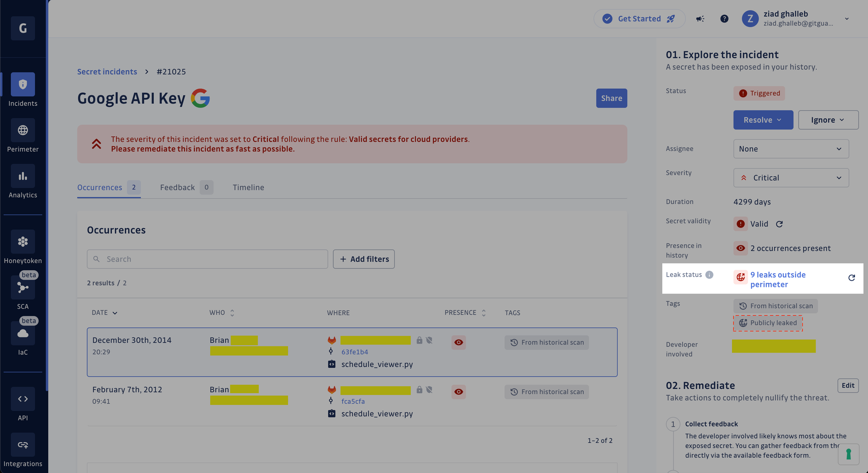Click the Edit remediation button
Screen dimensions: 868x473
[x=848, y=385]
